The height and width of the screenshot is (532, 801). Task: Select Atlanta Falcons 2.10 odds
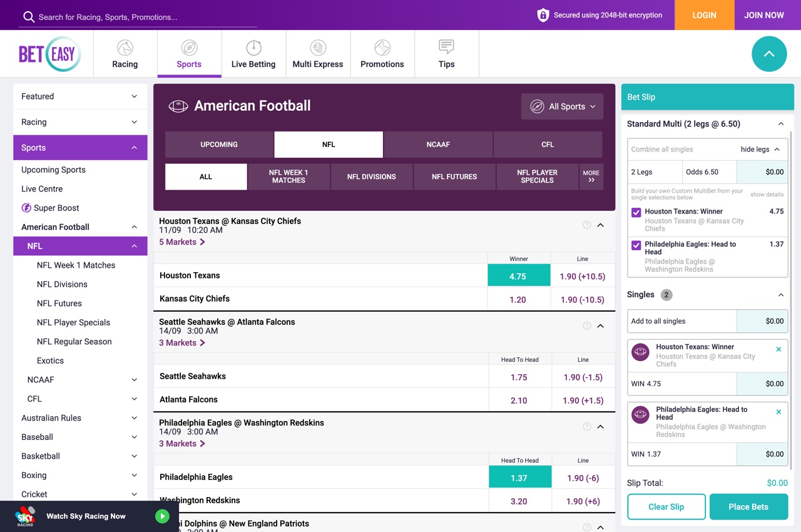[x=519, y=400]
